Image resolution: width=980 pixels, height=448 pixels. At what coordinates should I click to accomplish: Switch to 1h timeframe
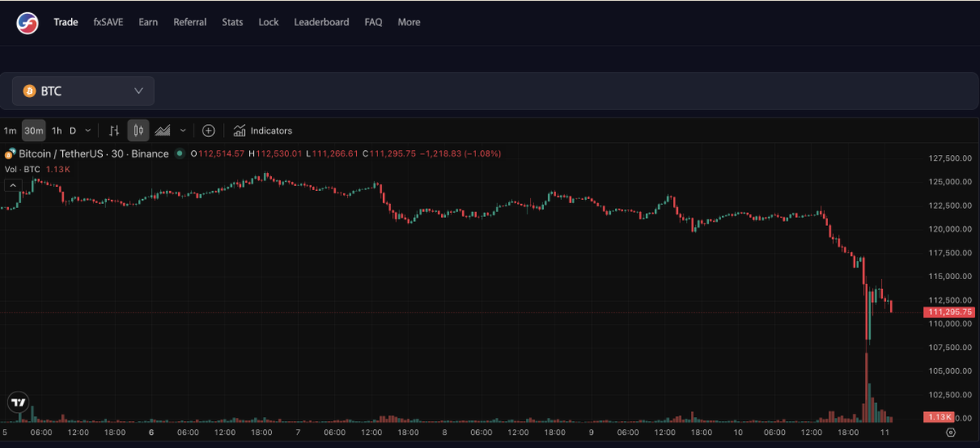pos(56,131)
